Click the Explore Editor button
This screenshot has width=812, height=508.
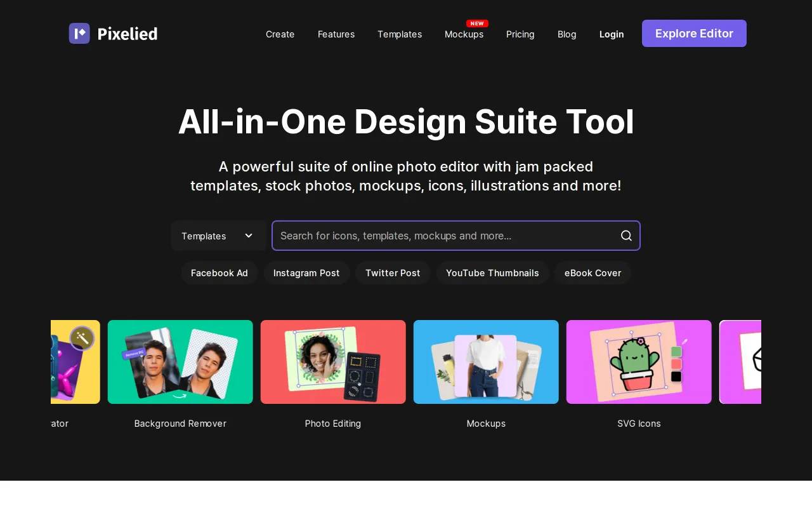(x=694, y=34)
